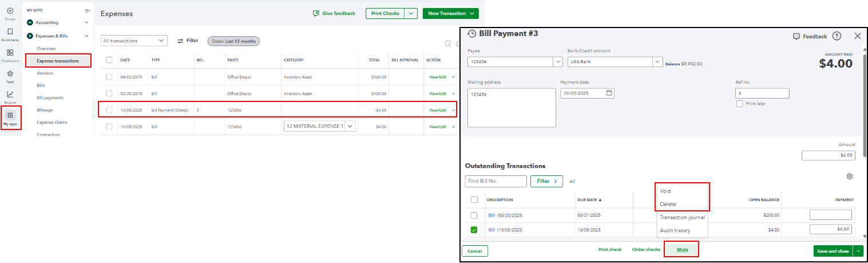Choose Audit history from More menu

tap(675, 230)
